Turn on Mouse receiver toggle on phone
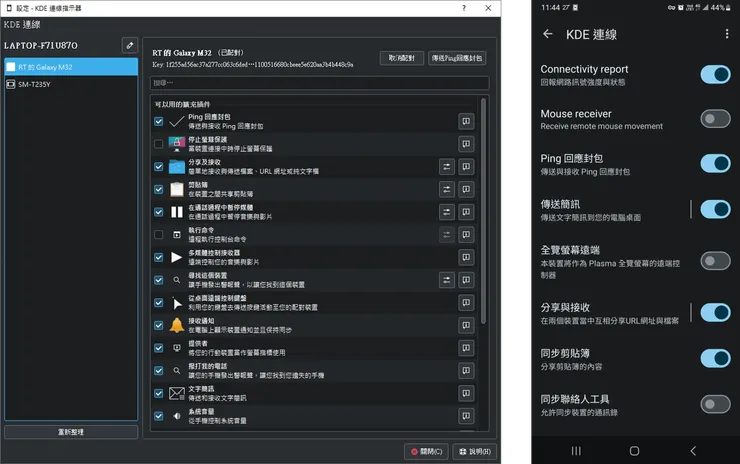 pos(715,119)
